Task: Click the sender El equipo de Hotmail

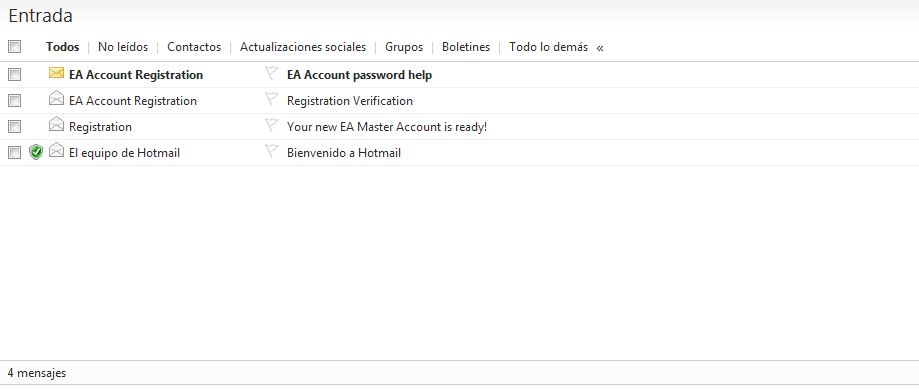Action: (124, 153)
